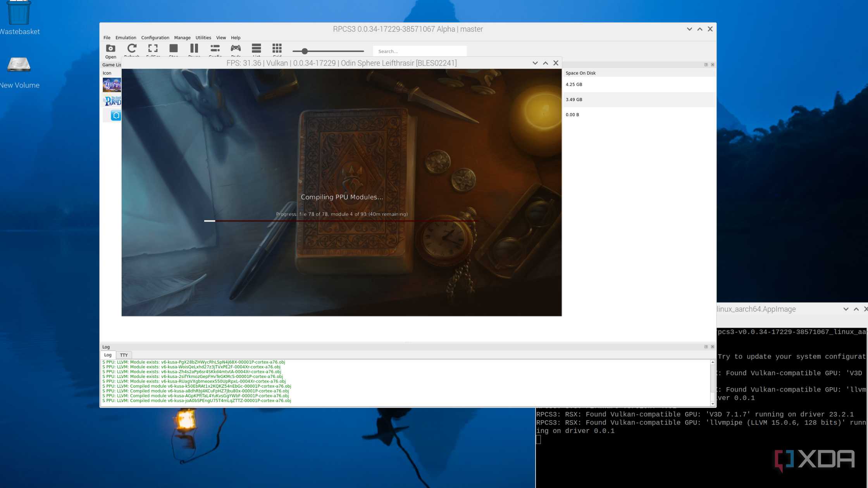Switch to List view icon
This screenshot has width=868, height=488.
[x=256, y=48]
